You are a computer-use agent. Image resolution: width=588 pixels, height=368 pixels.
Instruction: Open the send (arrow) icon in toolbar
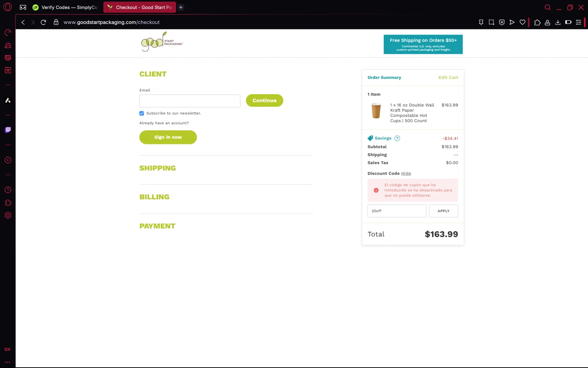pyautogui.click(x=512, y=22)
